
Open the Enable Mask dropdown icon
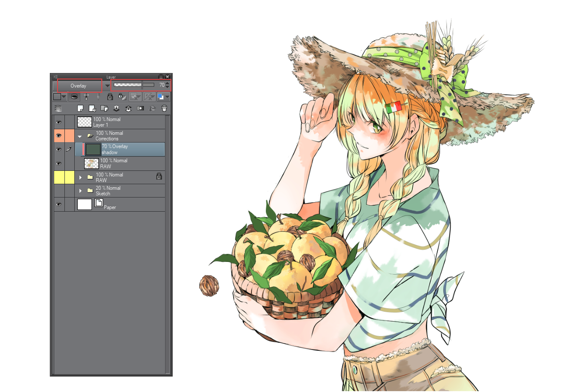(x=135, y=97)
